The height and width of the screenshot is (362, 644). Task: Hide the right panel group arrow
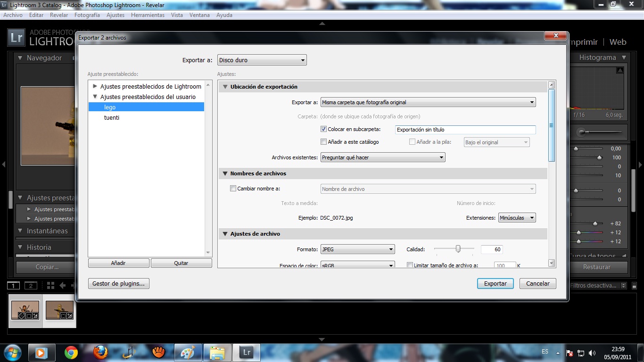(x=640, y=165)
